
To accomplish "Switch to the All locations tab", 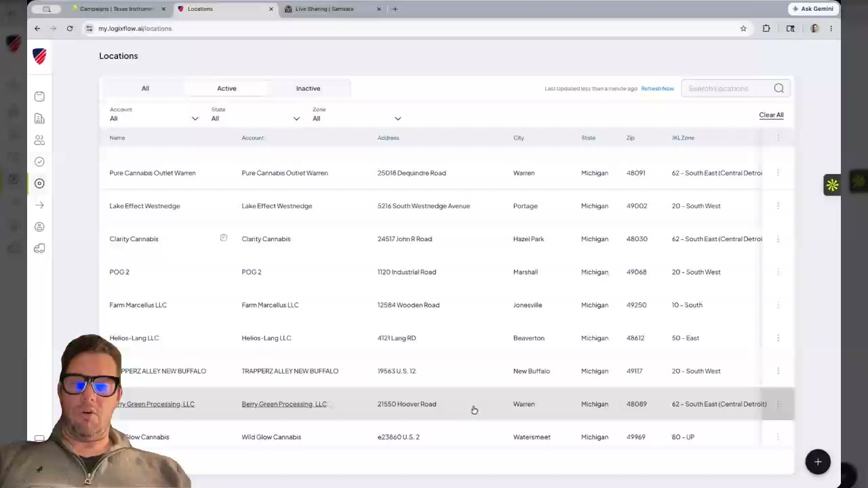I will 145,88.
